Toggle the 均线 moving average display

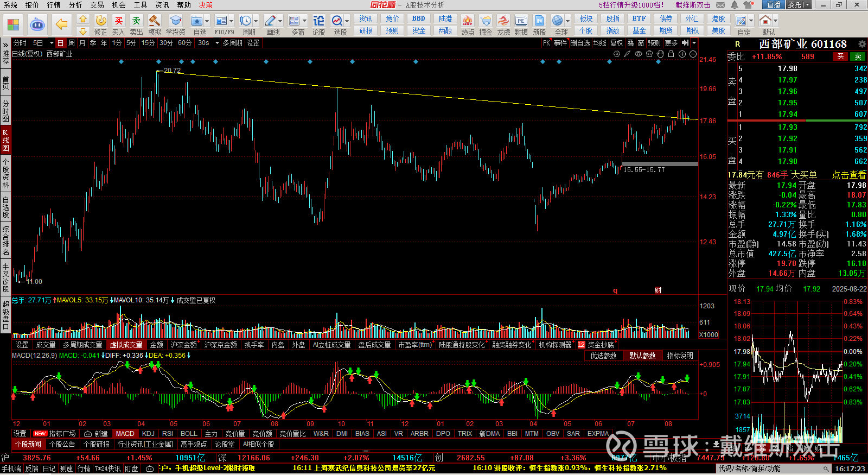click(x=599, y=43)
